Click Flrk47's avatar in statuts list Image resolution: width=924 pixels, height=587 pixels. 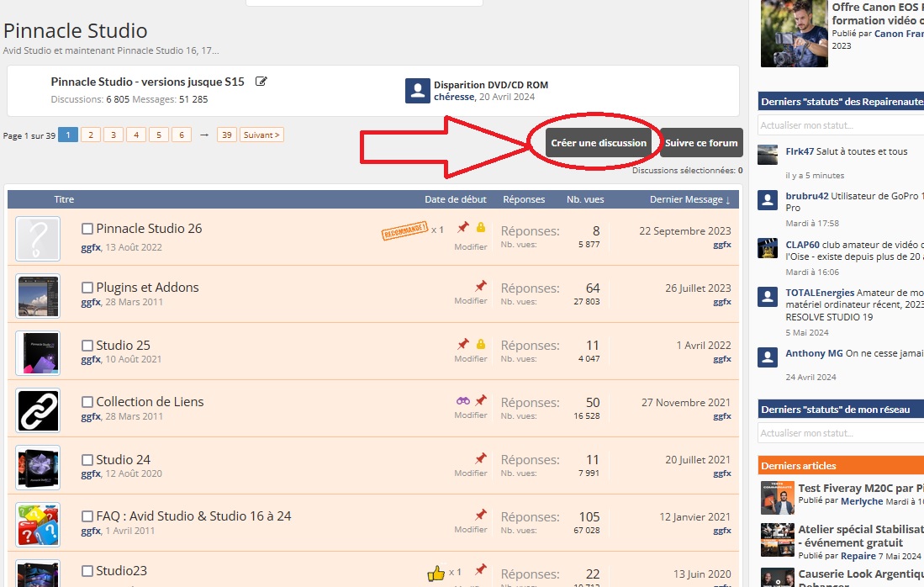click(x=768, y=155)
